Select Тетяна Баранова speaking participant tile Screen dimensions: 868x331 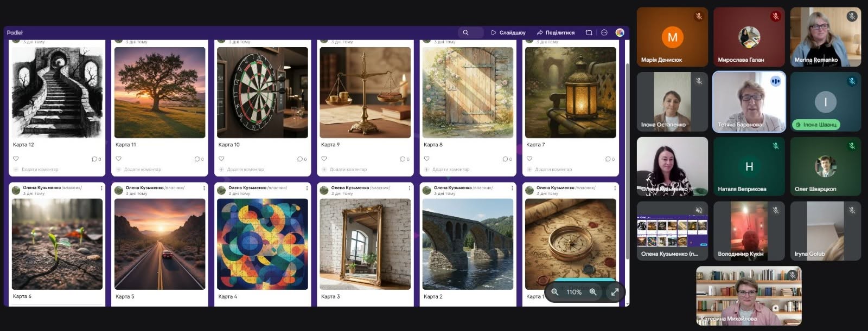tap(749, 102)
